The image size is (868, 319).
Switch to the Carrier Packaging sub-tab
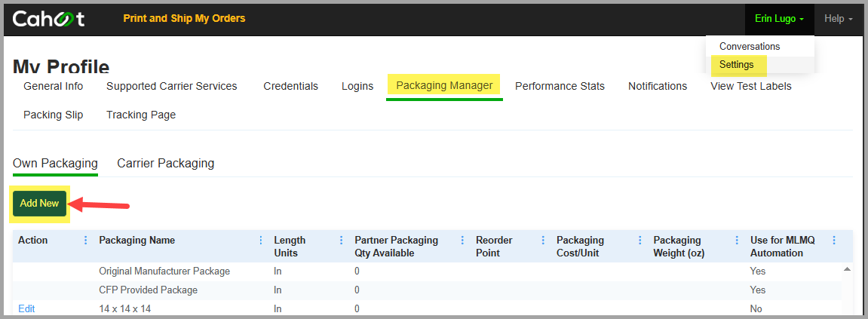tap(165, 164)
